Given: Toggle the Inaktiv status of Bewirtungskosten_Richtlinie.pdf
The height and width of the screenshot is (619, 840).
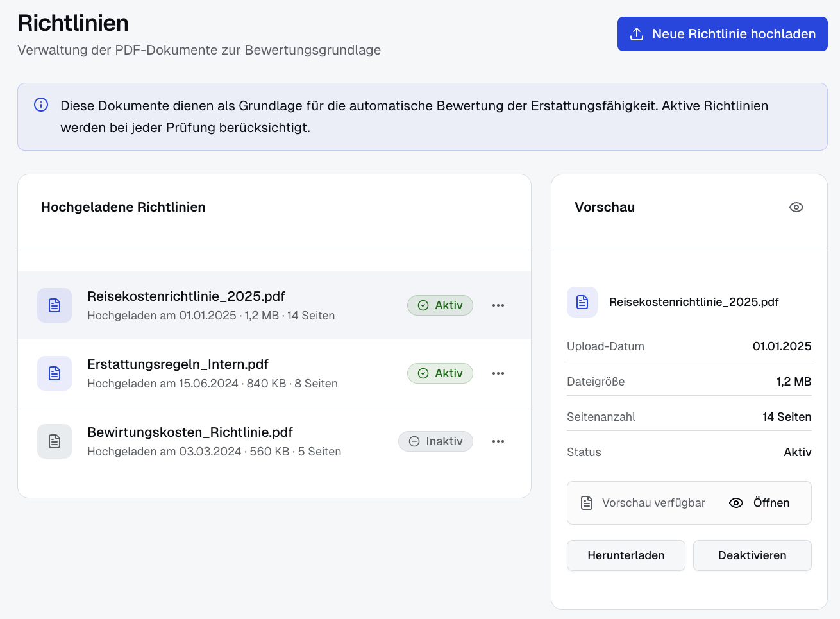Looking at the screenshot, I should tap(435, 441).
